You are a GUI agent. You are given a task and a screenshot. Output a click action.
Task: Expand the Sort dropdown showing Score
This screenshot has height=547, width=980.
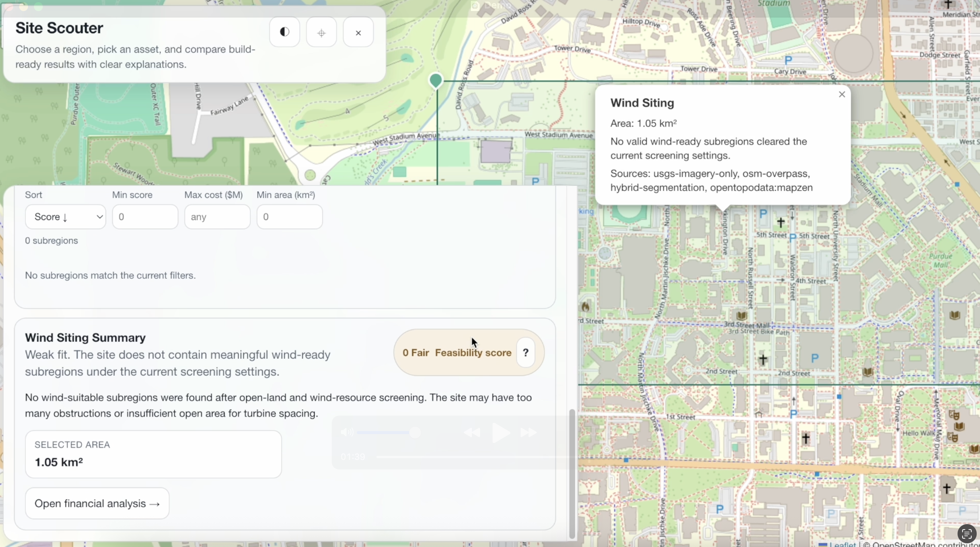pyautogui.click(x=65, y=217)
